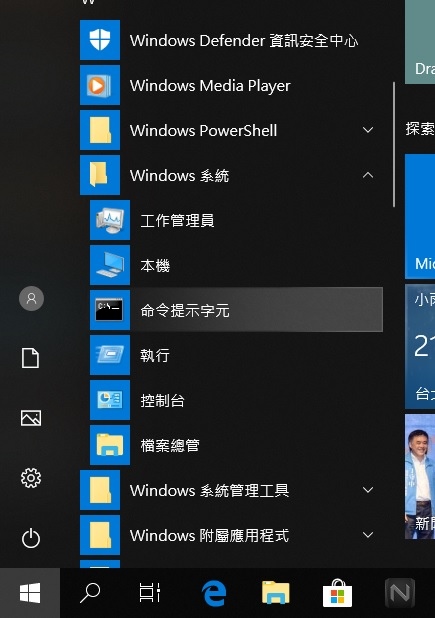Select the 控制台 text label
The height and width of the screenshot is (618, 435).
pos(163,400)
